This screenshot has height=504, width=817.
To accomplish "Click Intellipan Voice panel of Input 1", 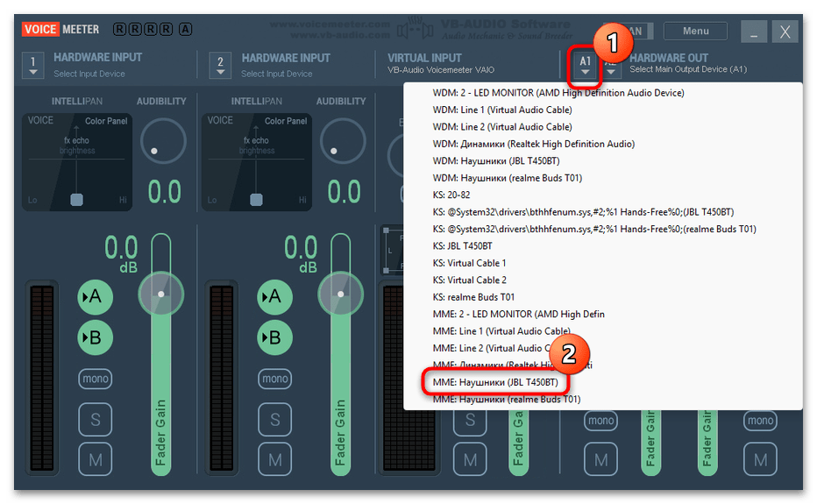I will point(76,162).
